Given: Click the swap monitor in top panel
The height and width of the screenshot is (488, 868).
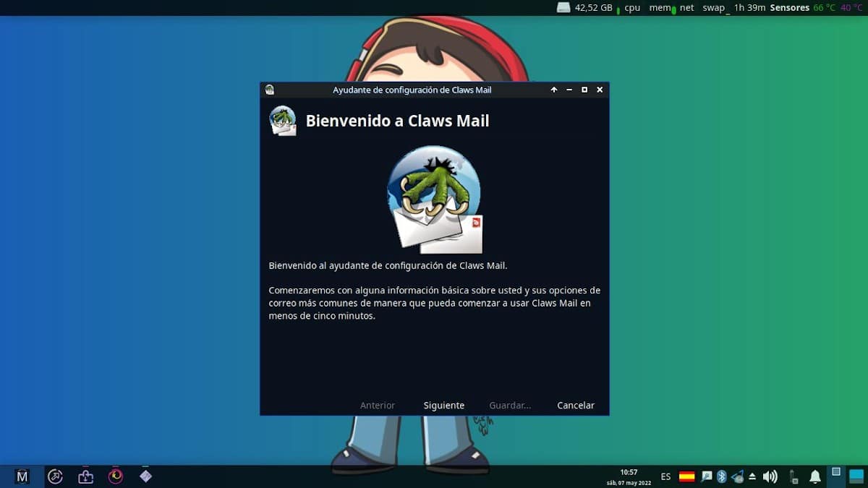Looking at the screenshot, I should click(x=714, y=8).
